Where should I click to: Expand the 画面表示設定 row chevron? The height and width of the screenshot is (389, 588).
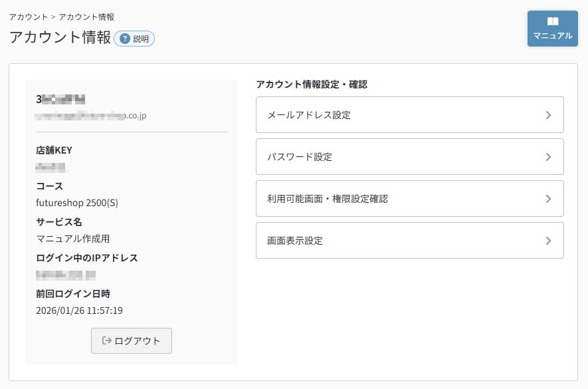tap(549, 240)
